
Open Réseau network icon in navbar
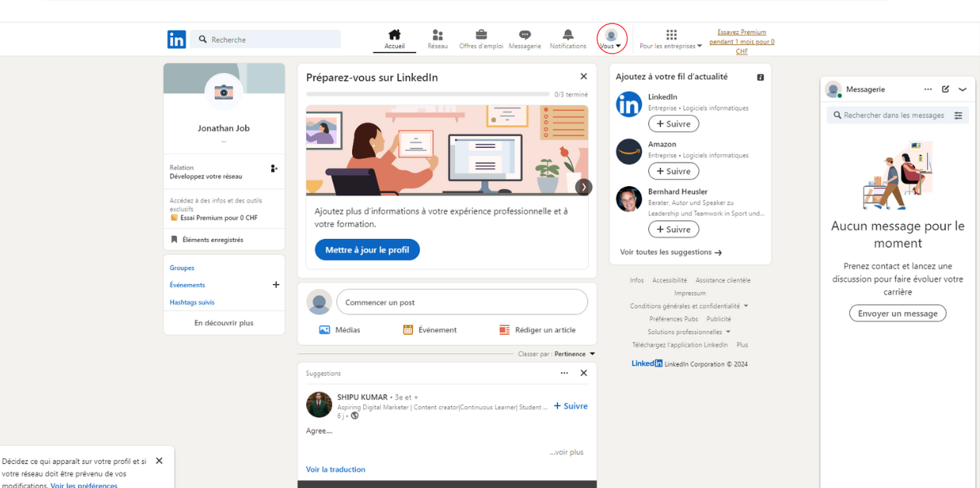click(437, 35)
